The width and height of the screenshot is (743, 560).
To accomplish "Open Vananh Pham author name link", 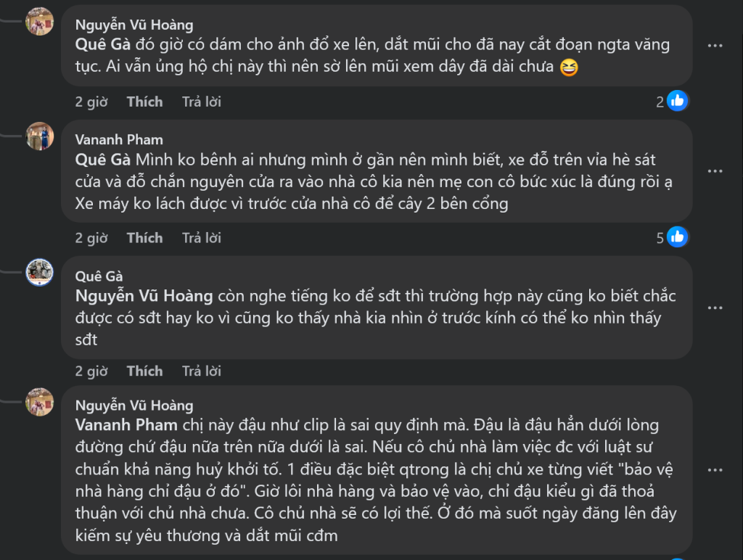I will coord(119,140).
